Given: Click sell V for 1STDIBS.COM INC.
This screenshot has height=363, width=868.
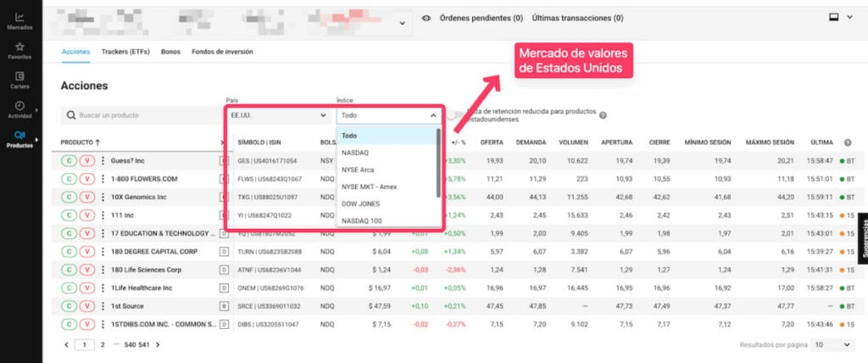Looking at the screenshot, I should (x=87, y=324).
